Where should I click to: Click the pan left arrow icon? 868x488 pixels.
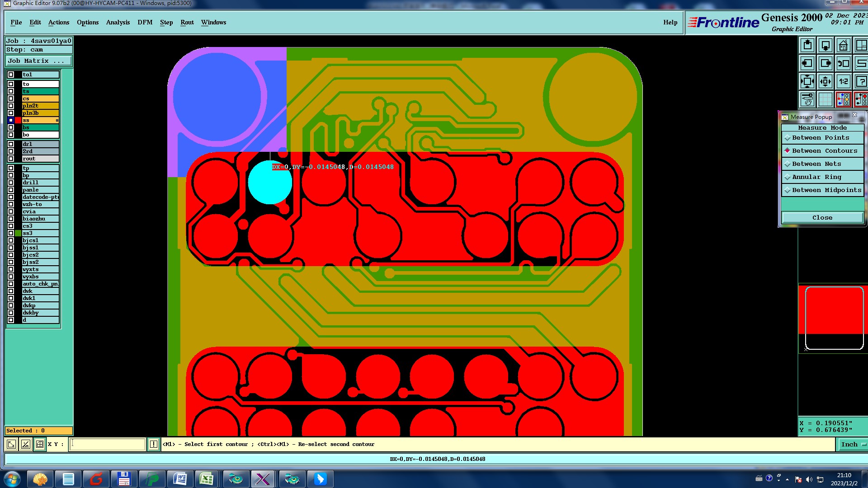click(x=807, y=63)
